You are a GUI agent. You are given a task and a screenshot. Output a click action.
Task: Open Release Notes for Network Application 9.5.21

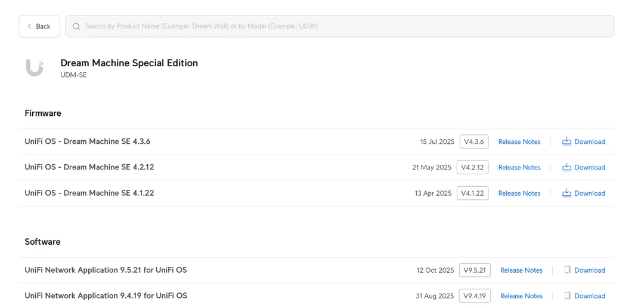click(x=521, y=270)
